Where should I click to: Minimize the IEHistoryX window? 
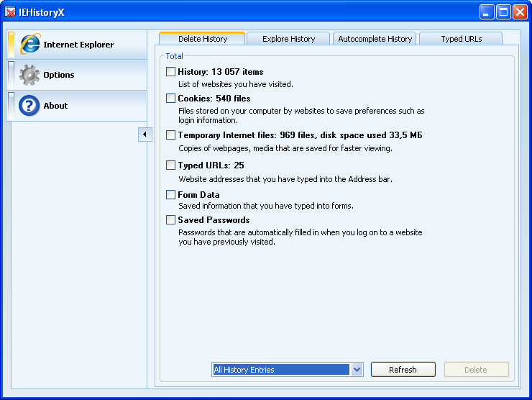click(487, 12)
